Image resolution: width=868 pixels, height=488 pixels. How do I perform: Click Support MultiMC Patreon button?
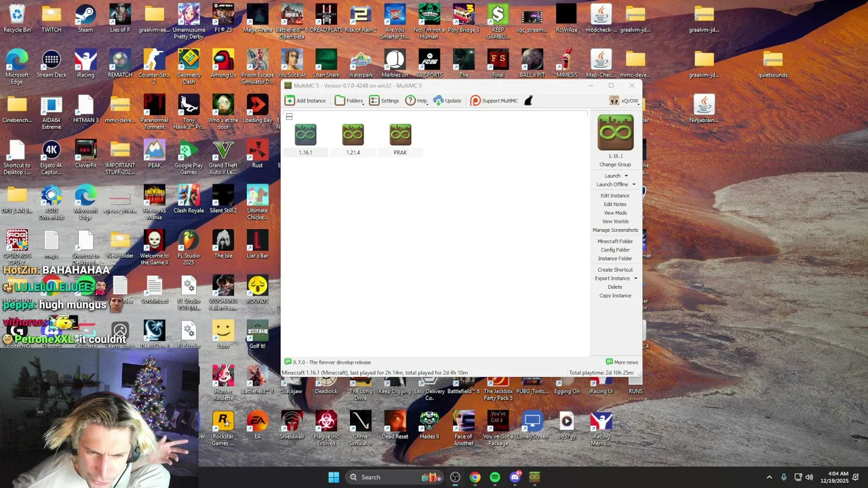494,100
